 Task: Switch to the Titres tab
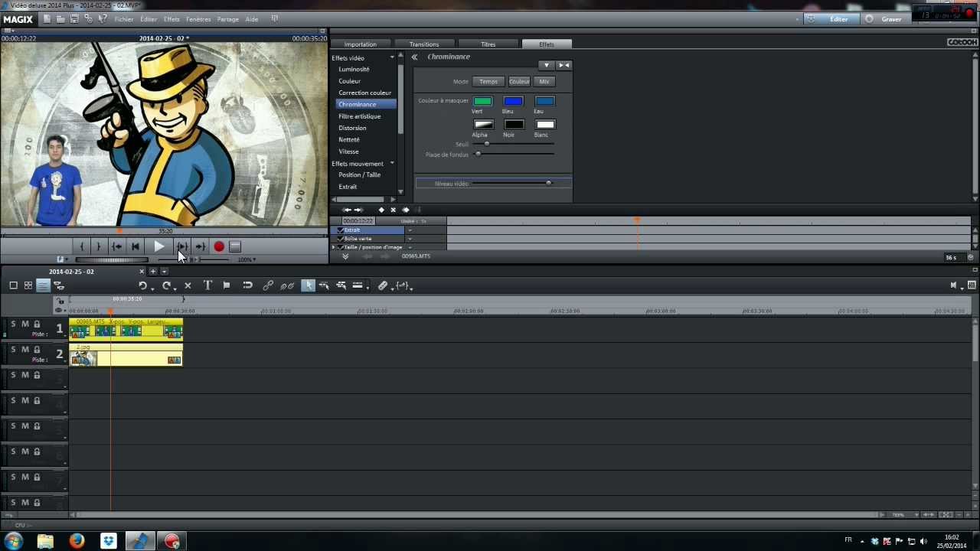click(488, 44)
